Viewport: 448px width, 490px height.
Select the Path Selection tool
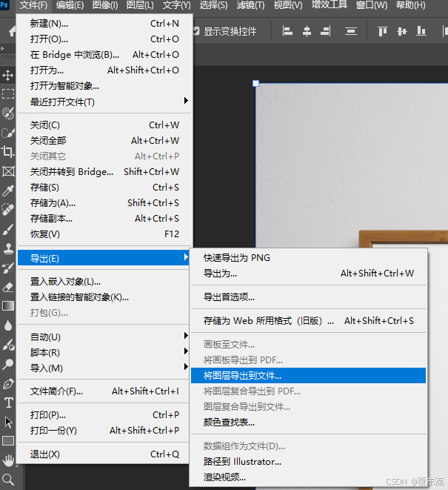tap(8, 423)
